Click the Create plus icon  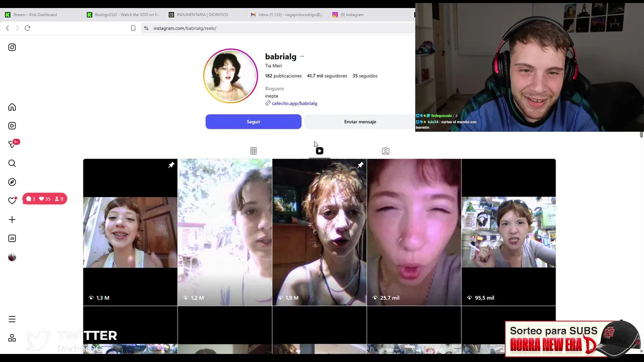[x=12, y=220]
